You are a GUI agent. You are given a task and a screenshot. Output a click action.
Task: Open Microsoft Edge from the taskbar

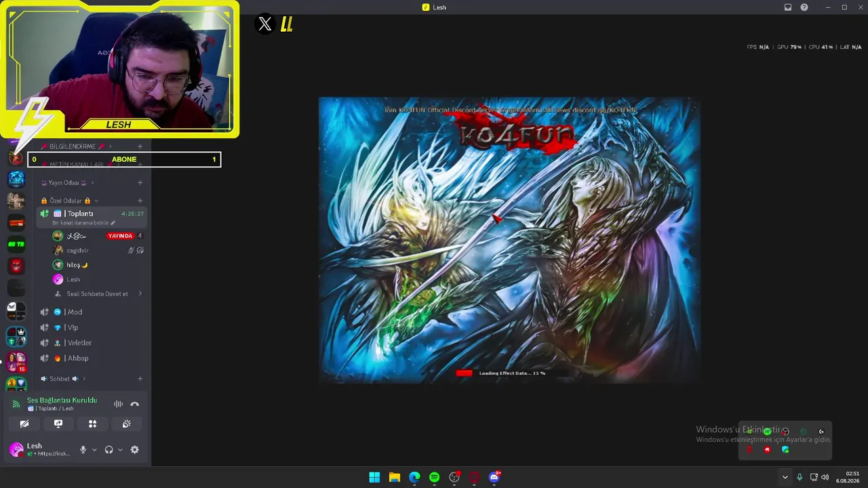pyautogui.click(x=414, y=477)
